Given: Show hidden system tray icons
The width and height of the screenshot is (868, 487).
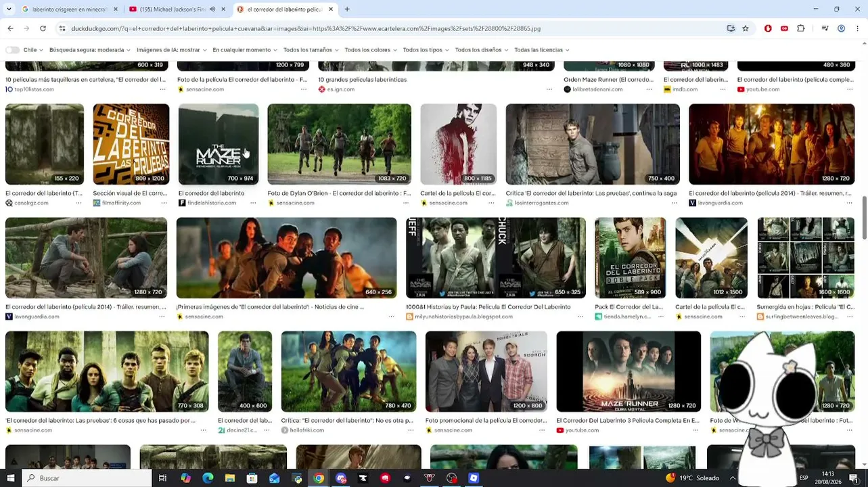Looking at the screenshot, I should [x=733, y=478].
